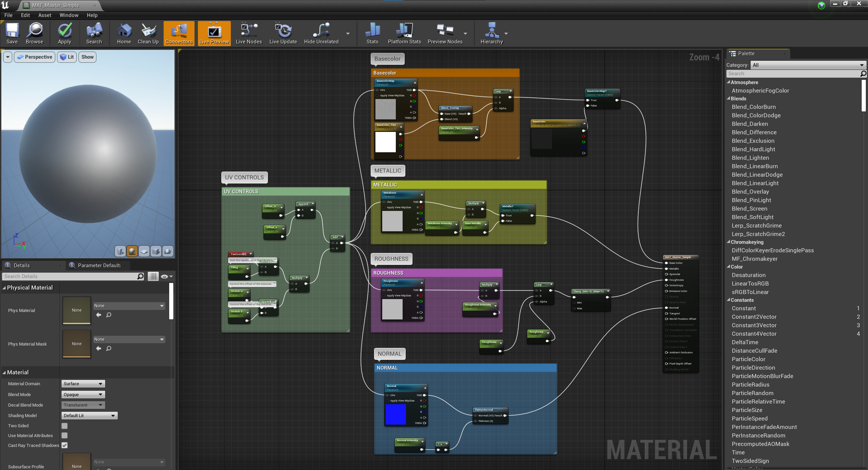Viewport: 868px width, 470px height.
Task: Click the BaseColor param dark swatch
Action: (x=542, y=139)
